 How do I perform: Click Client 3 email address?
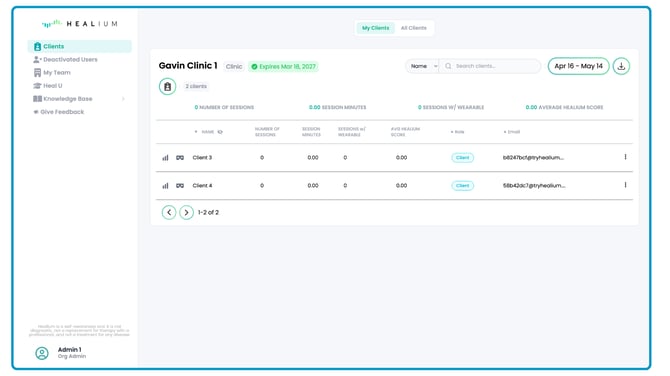(533, 158)
